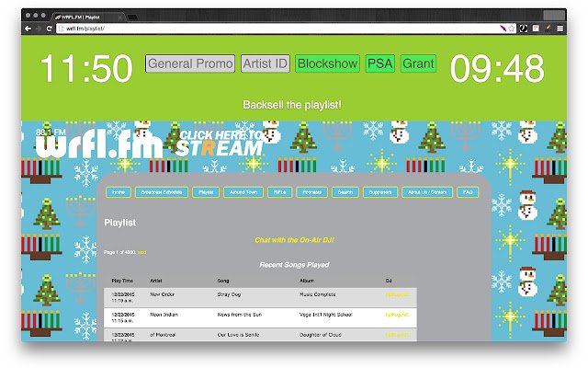Image resolution: width=588 pixels, height=368 pixels.
Task: Open the Playlist nav item
Action: click(206, 192)
